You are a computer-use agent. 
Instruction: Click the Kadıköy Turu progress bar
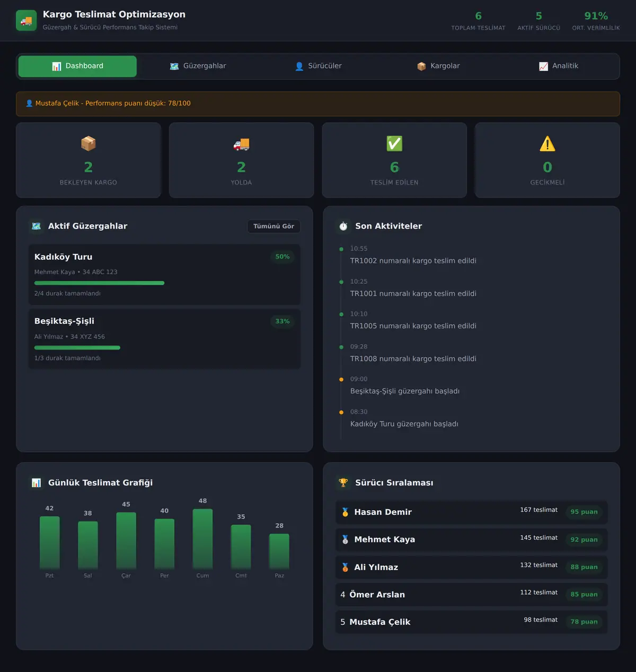point(99,283)
